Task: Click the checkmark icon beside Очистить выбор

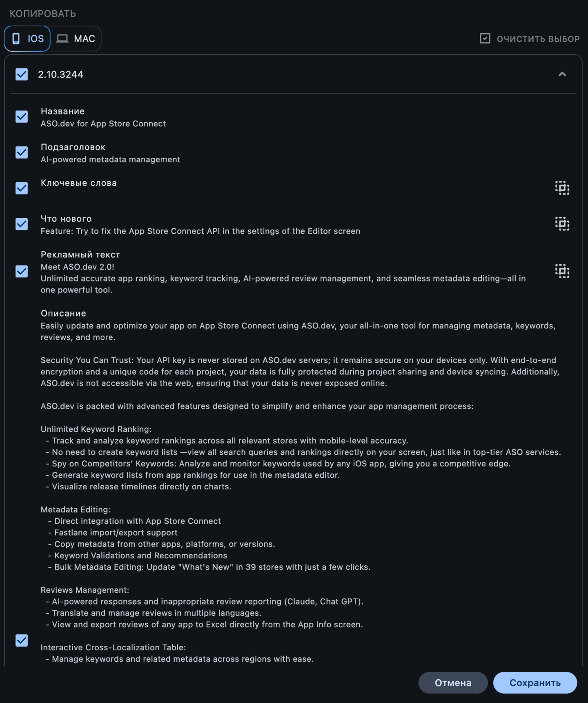Action: click(485, 39)
